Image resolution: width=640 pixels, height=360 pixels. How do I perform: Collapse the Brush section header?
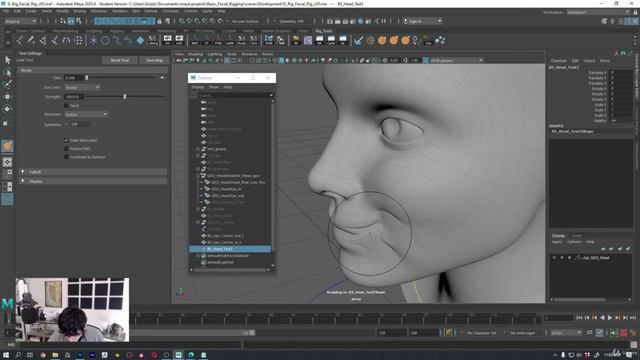(x=93, y=70)
